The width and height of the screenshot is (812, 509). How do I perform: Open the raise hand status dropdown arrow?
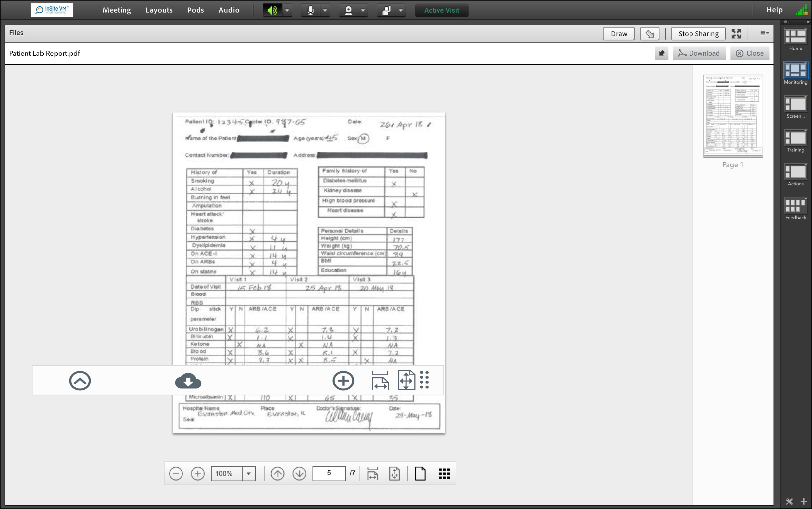[401, 10]
